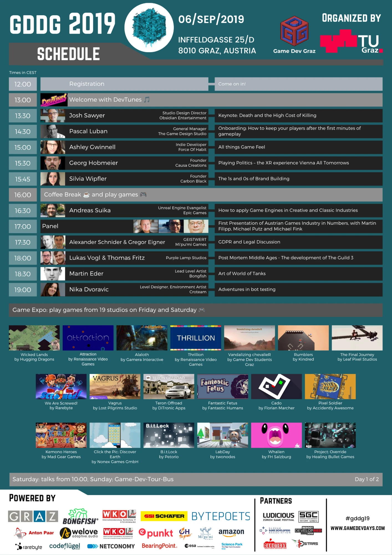Select the 13:30 time slot
Image resolution: width=392 pixels, height=555 pixels.
click(23, 116)
